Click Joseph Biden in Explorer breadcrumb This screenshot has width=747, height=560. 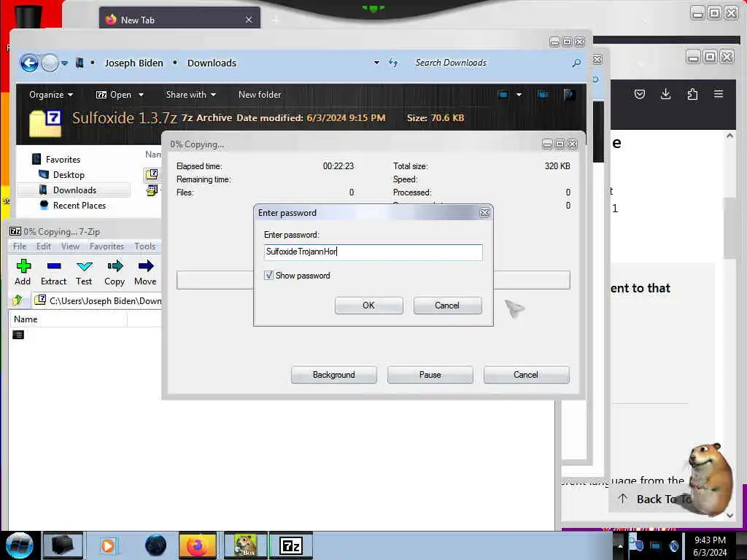pyautogui.click(x=134, y=63)
